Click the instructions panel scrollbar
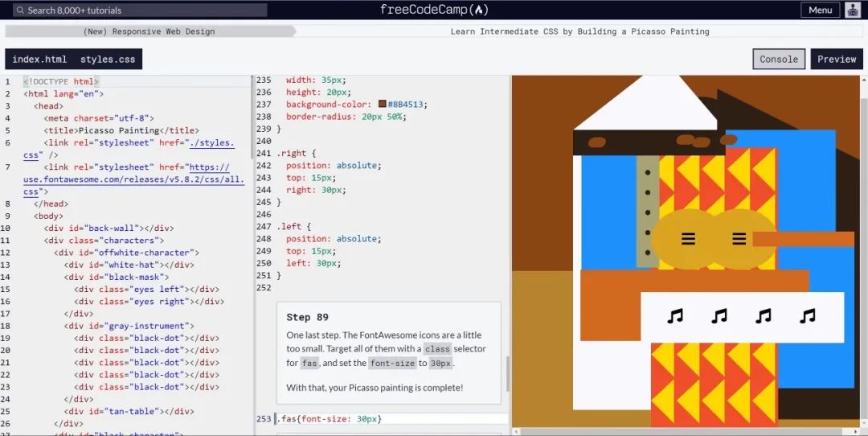Image resolution: width=868 pixels, height=436 pixels. pos(507,374)
